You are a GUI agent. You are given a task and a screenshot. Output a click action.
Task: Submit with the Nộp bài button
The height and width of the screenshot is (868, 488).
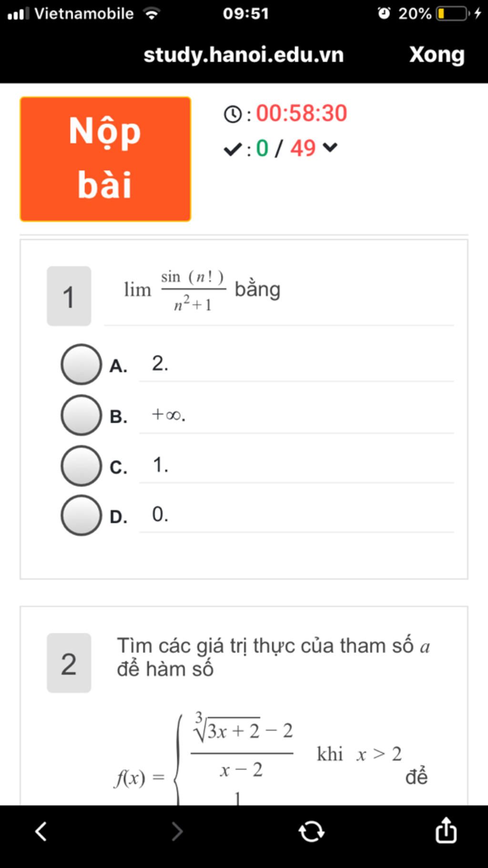pos(105,159)
